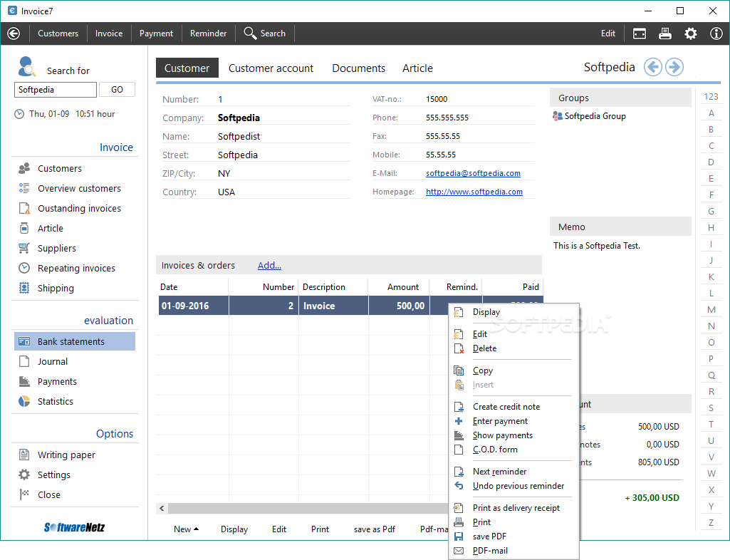Open the softpedia@softpedia.com e-mail link
The image size is (730, 560).
[x=473, y=173]
